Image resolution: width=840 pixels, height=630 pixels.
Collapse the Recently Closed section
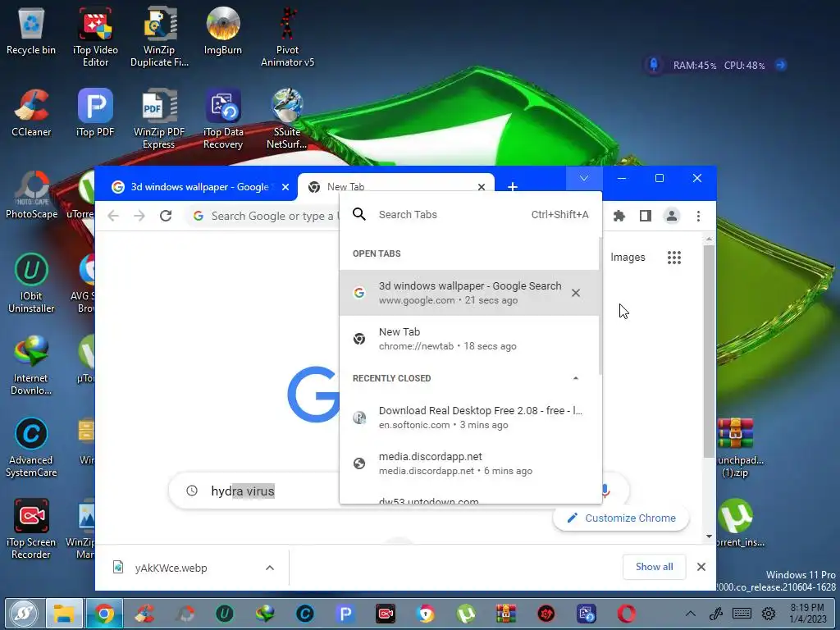575,378
